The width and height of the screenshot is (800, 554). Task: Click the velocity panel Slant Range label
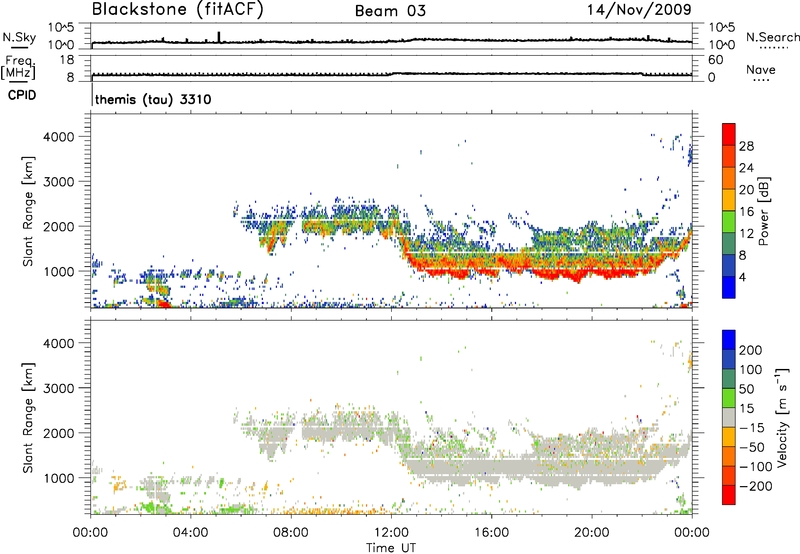(28, 417)
